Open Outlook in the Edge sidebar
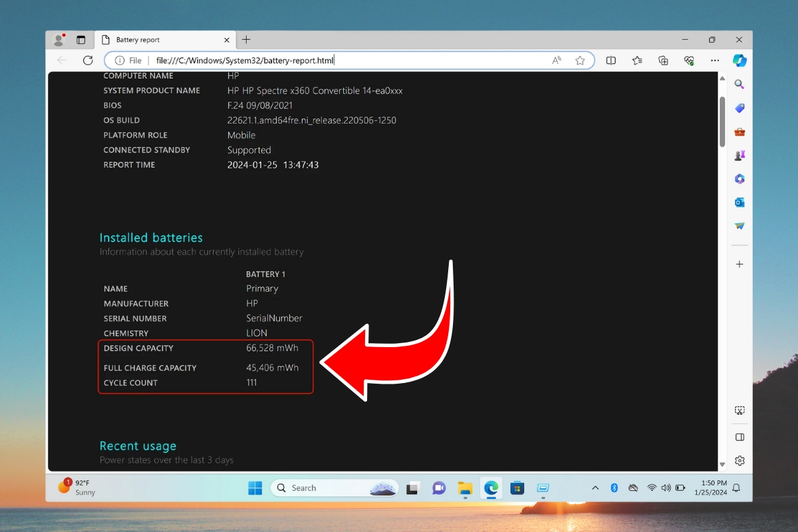 pyautogui.click(x=739, y=202)
